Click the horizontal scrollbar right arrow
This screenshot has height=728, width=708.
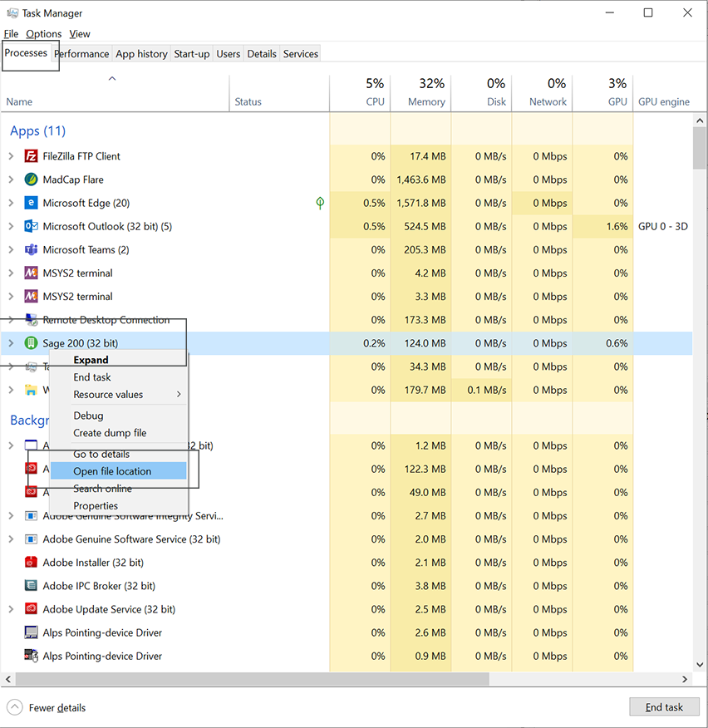686,680
